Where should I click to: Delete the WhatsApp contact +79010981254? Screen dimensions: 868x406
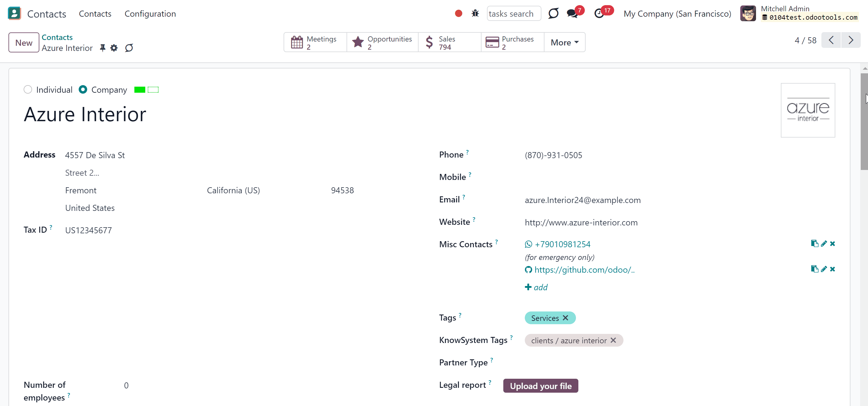pos(832,244)
